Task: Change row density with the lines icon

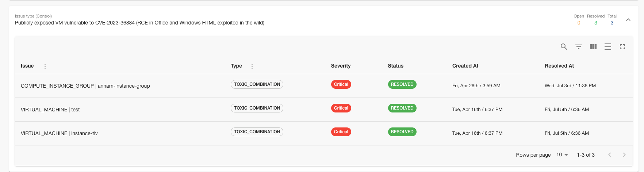Action: pos(608,47)
